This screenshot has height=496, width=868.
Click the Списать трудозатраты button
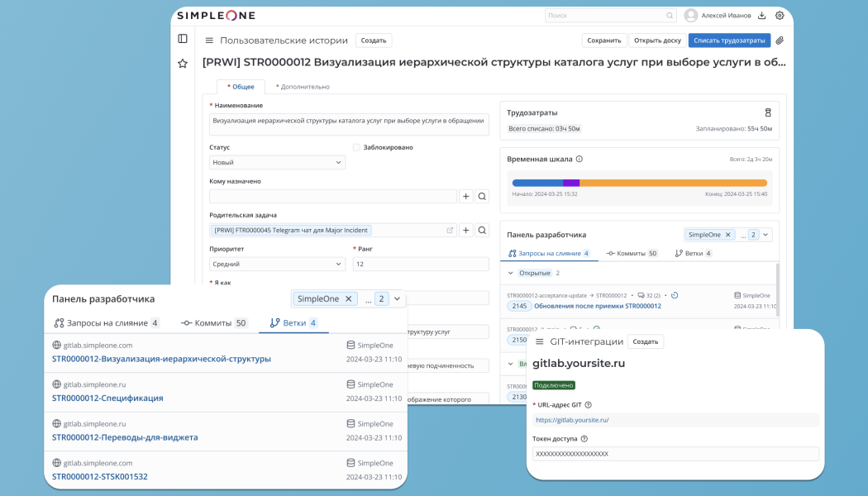click(728, 40)
